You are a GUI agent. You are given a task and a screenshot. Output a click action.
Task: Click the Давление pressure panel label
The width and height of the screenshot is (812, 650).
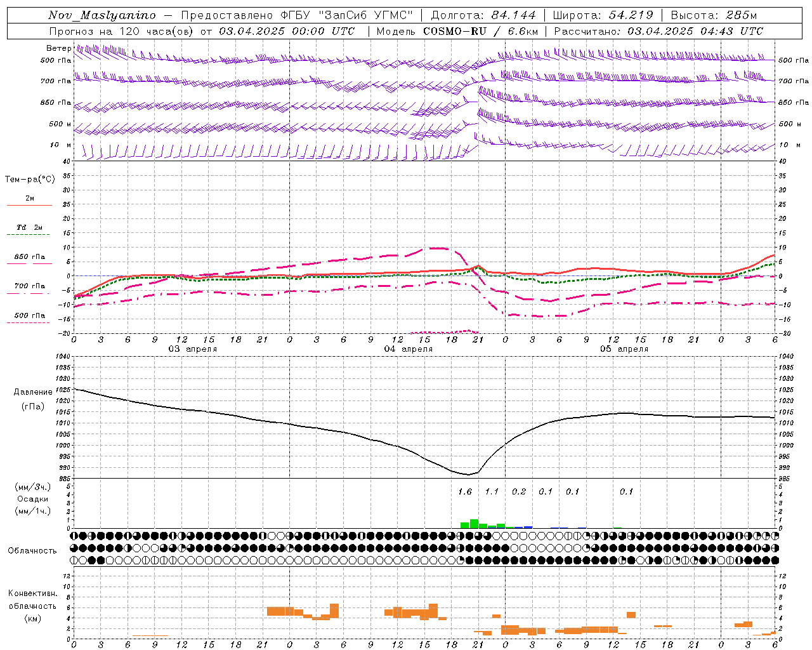point(33,392)
